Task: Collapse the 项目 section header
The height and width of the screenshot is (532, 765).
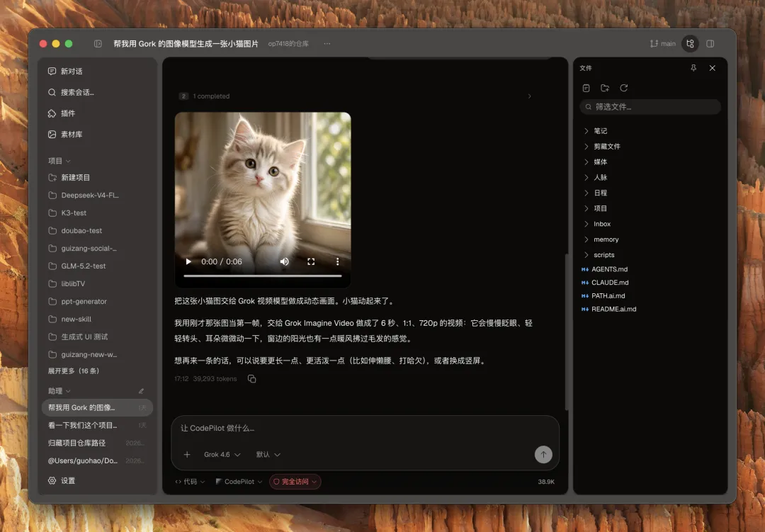Action: click(x=59, y=161)
